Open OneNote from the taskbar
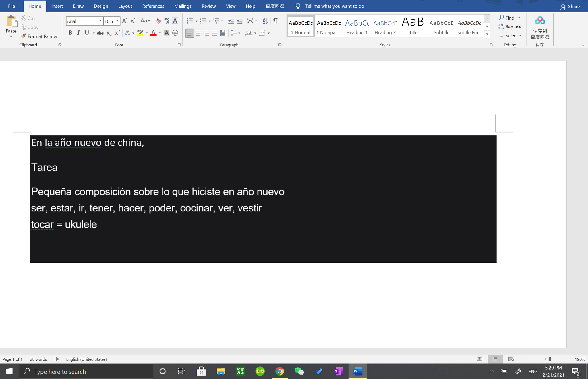588x379 pixels. coord(338,371)
